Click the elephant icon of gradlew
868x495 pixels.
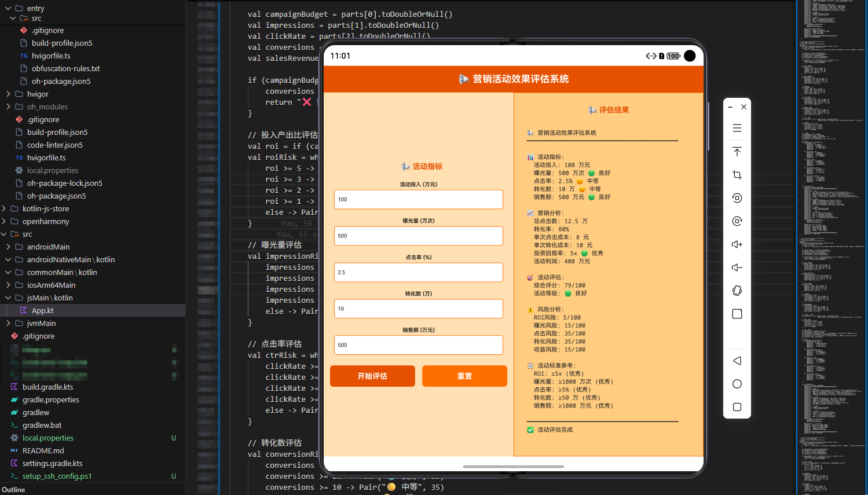[x=14, y=412]
